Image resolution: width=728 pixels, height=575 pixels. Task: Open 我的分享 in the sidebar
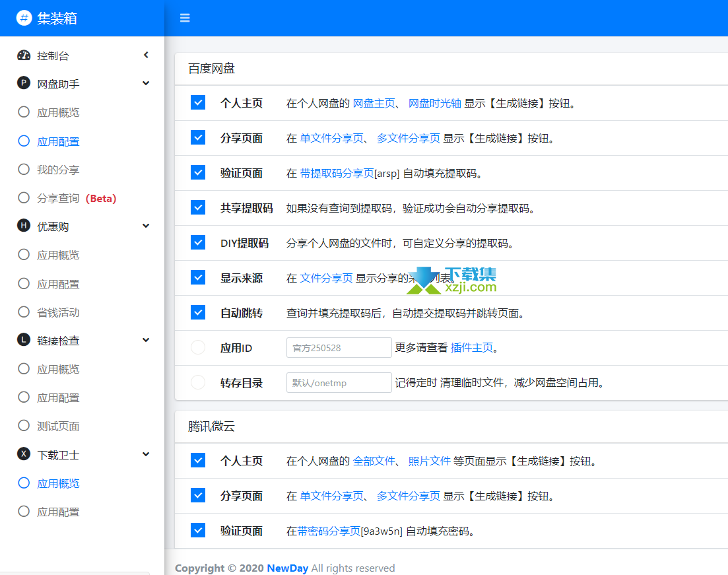pyautogui.click(x=58, y=170)
